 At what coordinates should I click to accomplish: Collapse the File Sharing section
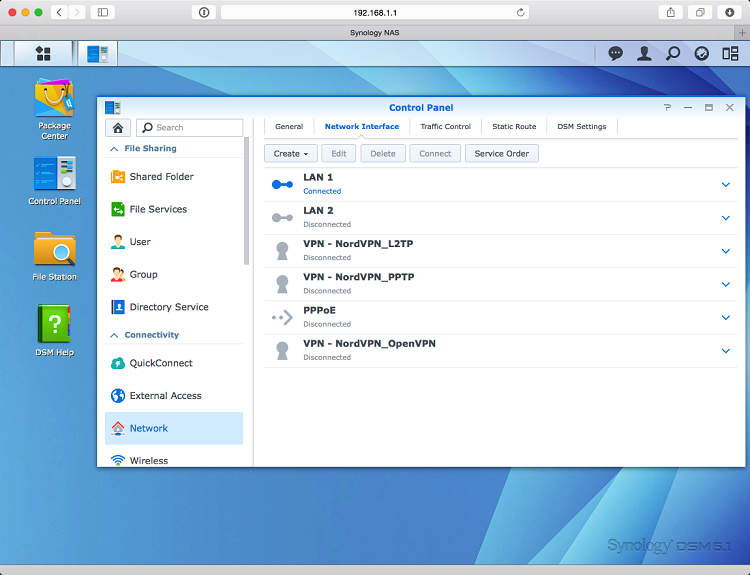(114, 149)
